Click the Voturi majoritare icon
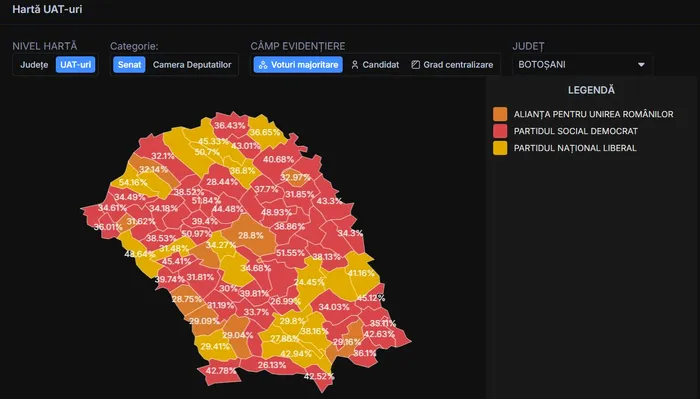Image resolution: width=700 pixels, height=399 pixels. coord(263,65)
